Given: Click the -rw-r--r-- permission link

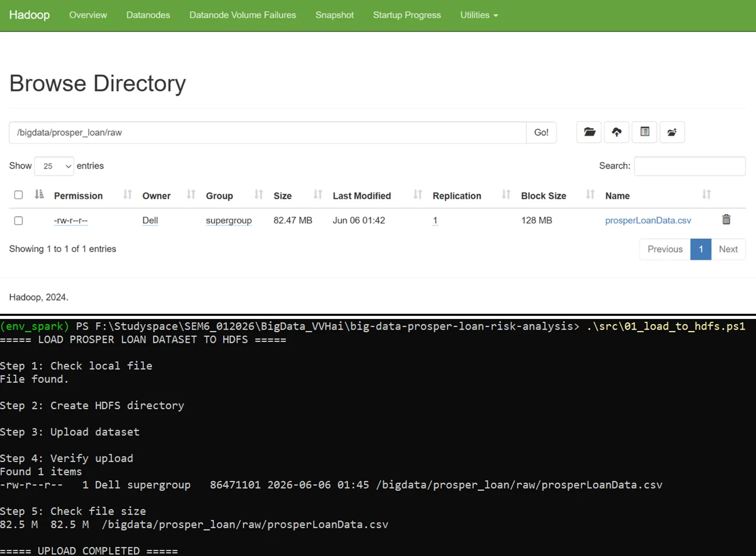Looking at the screenshot, I should pos(71,221).
